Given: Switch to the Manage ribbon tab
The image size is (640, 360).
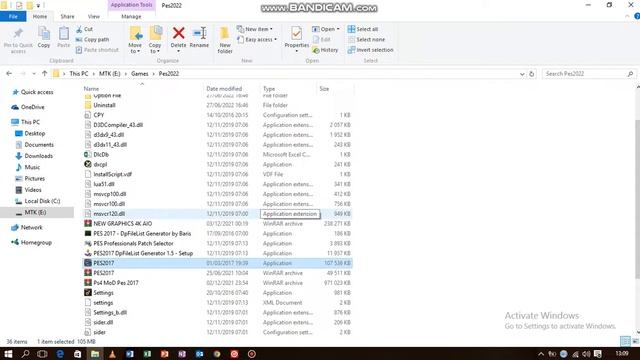Looking at the screenshot, I should (131, 16).
